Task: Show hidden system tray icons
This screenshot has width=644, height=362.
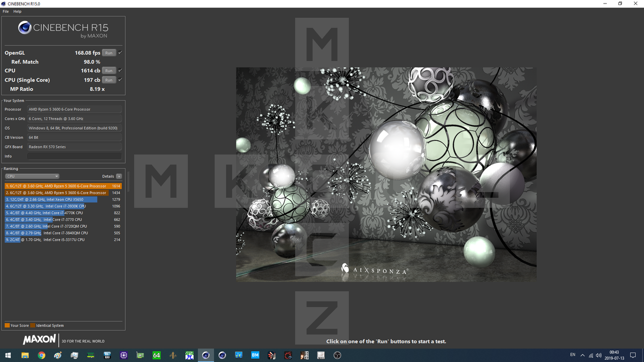Action: (x=583, y=355)
